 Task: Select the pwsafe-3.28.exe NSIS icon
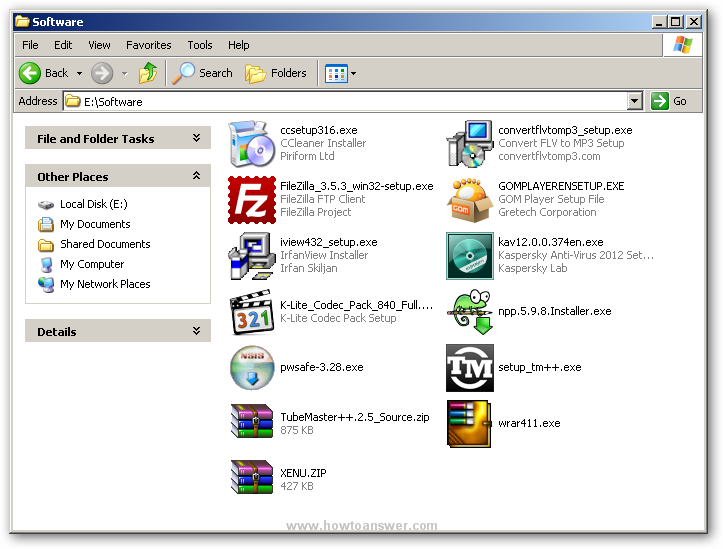pos(252,368)
